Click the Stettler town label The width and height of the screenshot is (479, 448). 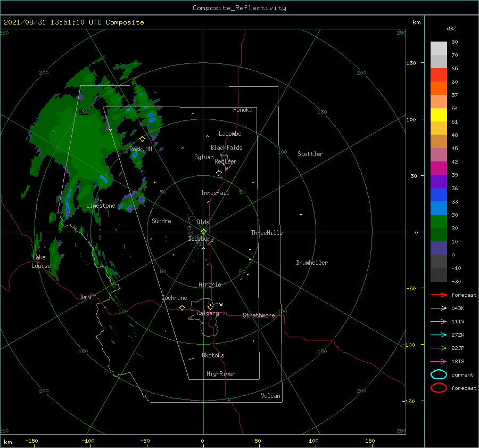310,154
